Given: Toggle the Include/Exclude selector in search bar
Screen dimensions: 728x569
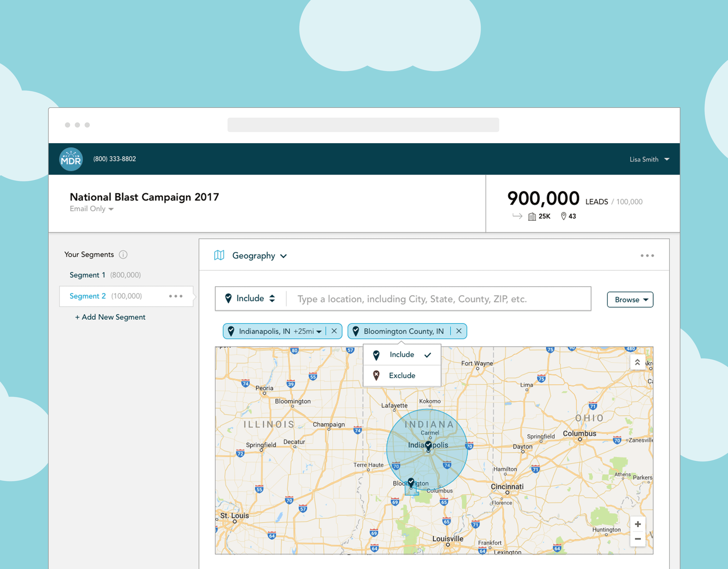Looking at the screenshot, I should coord(250,298).
